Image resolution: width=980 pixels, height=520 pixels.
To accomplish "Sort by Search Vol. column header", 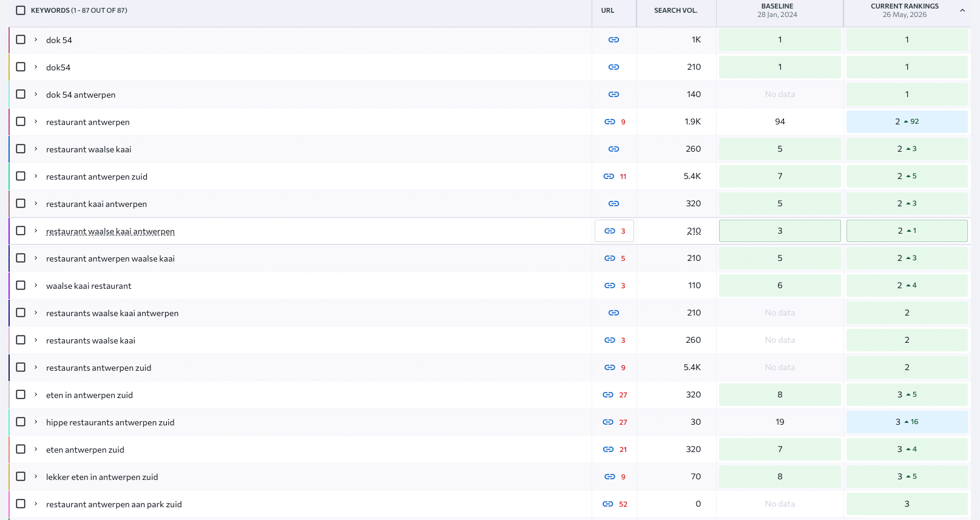I will click(675, 10).
